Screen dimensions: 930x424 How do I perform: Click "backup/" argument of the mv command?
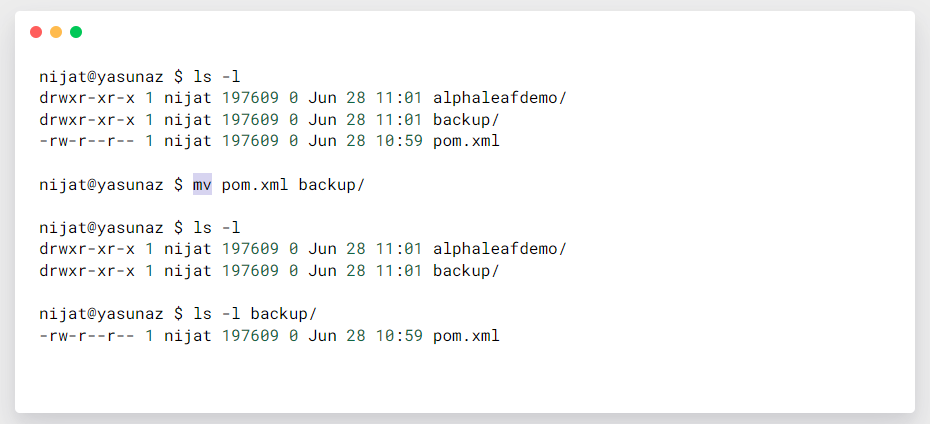click(331, 184)
